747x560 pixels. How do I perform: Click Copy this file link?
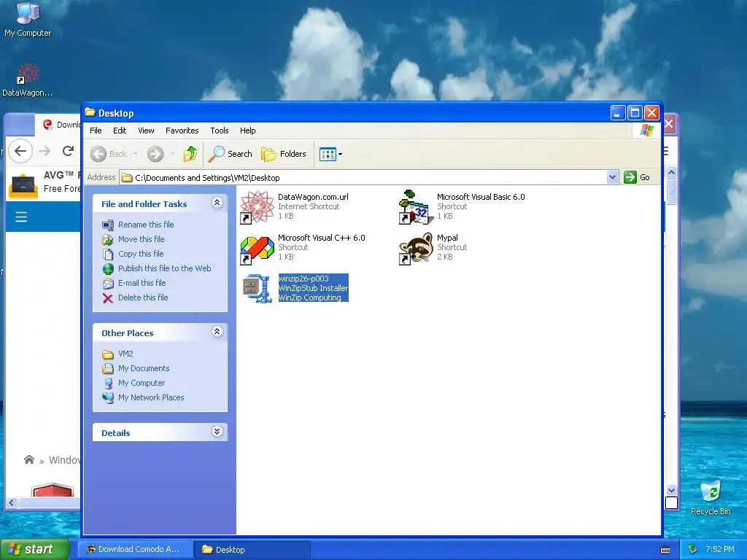(141, 254)
